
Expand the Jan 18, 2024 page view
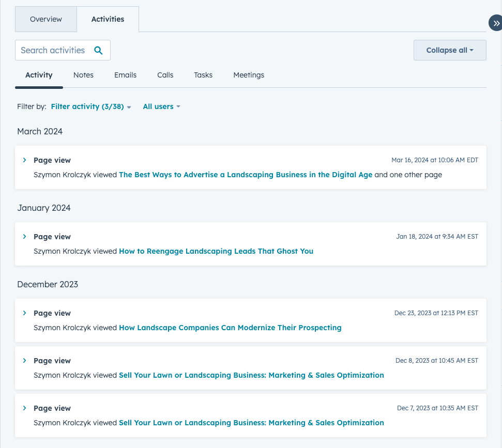pyautogui.click(x=24, y=237)
